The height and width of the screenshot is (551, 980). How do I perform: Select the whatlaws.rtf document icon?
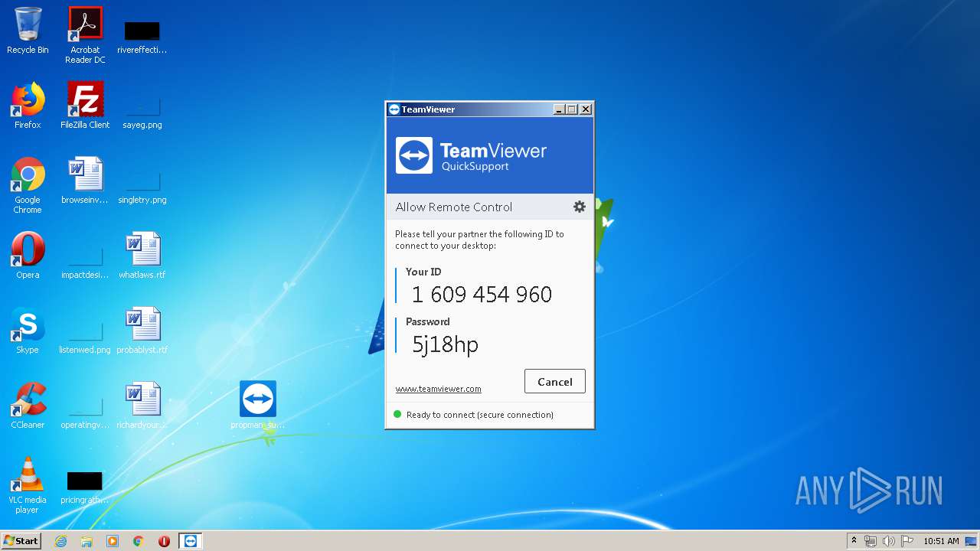tap(142, 256)
